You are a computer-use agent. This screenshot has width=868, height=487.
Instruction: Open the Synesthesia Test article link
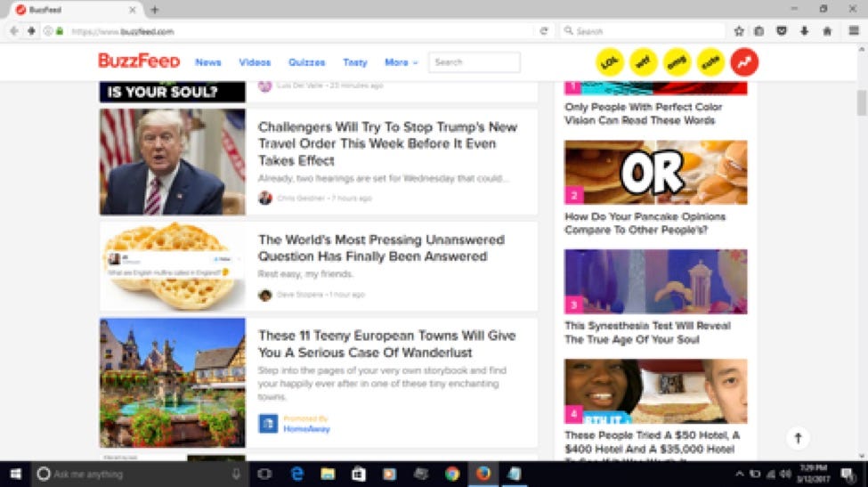click(648, 333)
